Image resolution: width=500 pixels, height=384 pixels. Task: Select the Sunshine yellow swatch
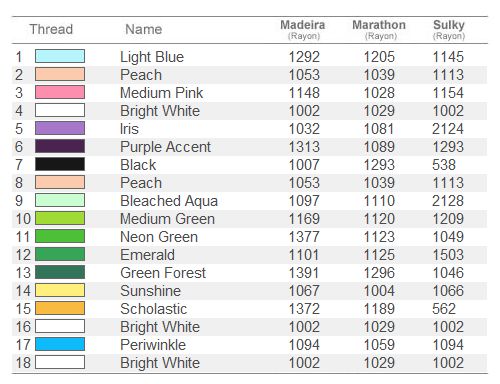pos(60,290)
